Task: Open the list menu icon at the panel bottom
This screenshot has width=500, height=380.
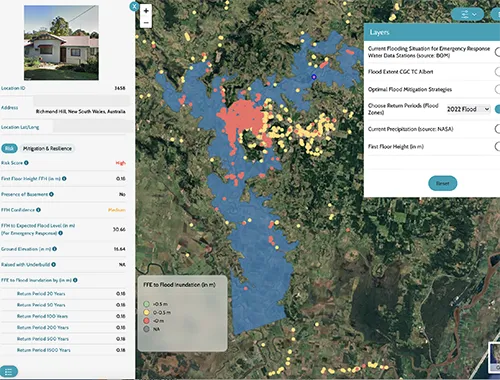Action: coord(9,371)
